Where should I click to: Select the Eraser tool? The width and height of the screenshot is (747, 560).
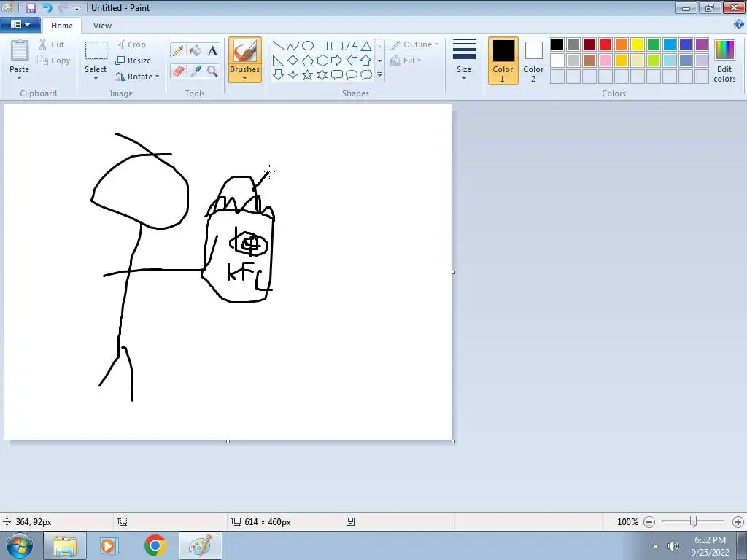(178, 71)
